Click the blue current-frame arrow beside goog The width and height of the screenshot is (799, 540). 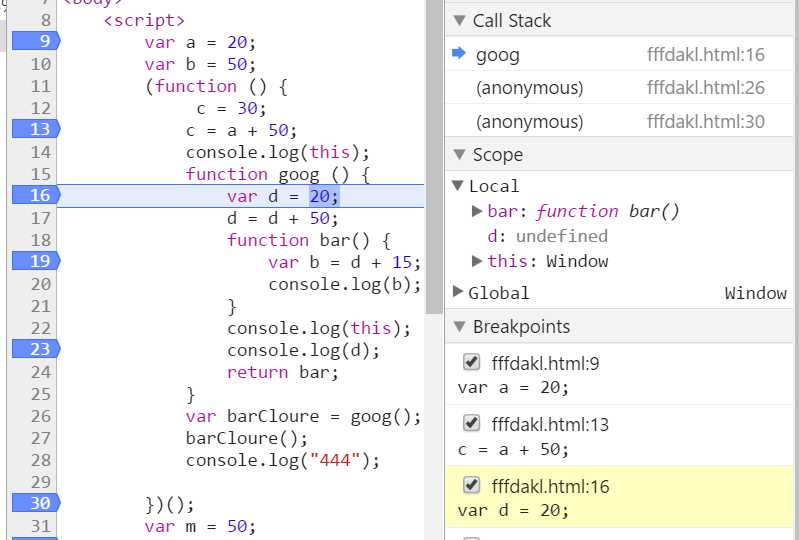coord(459,54)
